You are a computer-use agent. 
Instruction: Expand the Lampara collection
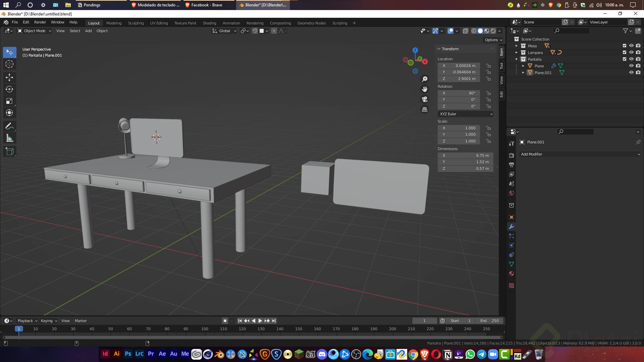tap(517, 53)
